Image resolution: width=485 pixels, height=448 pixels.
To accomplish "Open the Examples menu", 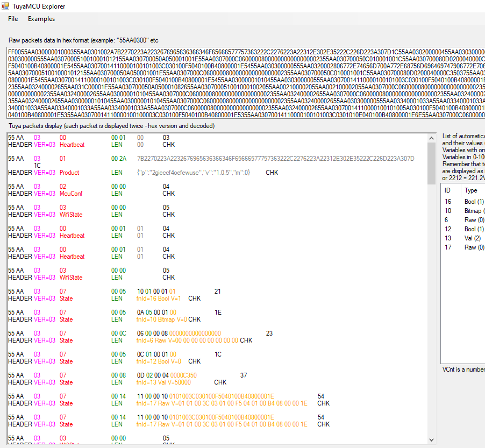I will point(41,19).
